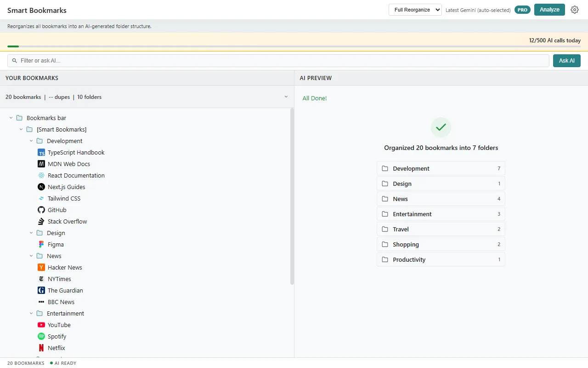This screenshot has height=368, width=588.
Task: Click the Next.js Guides favicon
Action: coord(41,187)
